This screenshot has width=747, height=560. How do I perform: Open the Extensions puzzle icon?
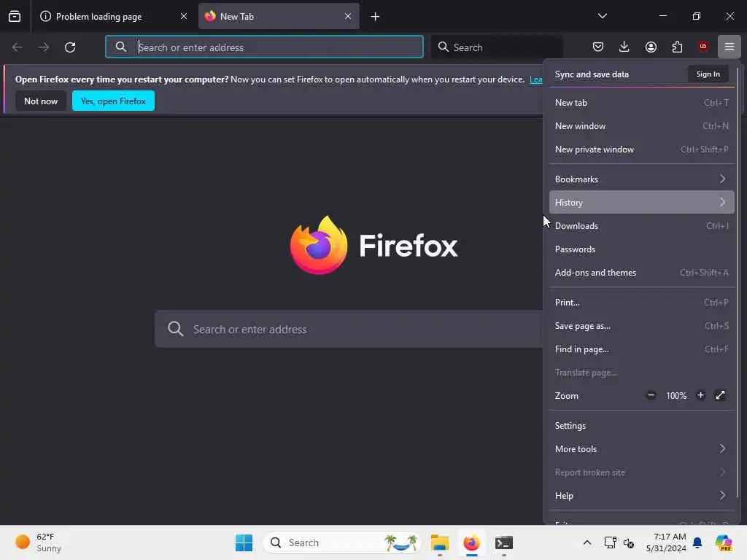tap(677, 47)
